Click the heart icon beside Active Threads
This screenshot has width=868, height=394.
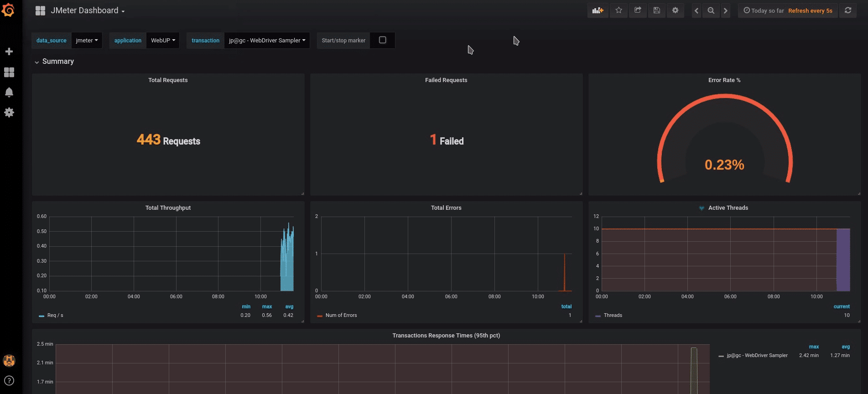tap(702, 208)
